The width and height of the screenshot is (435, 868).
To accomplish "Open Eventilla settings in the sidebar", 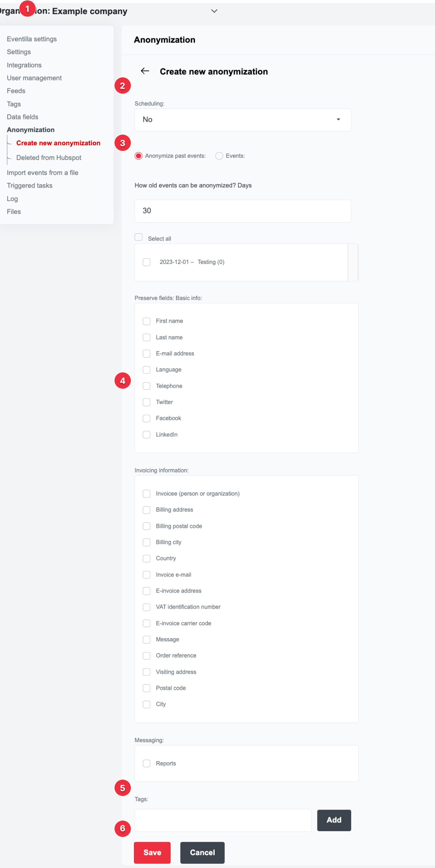I will coord(32,39).
